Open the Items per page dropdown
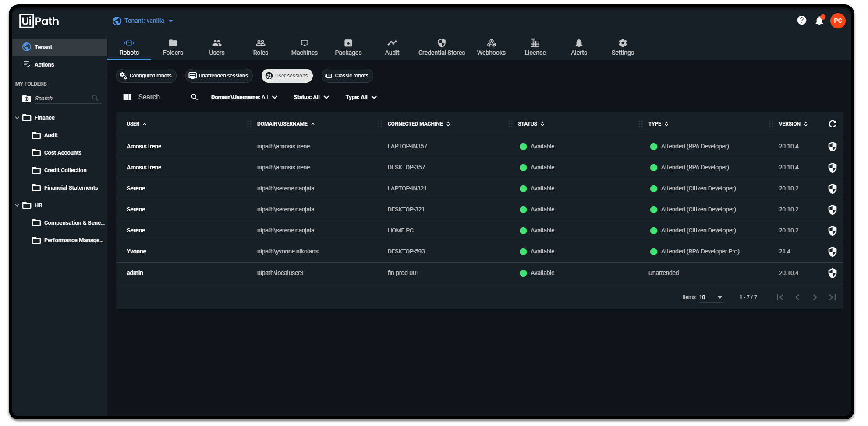868x426 pixels. [x=711, y=297]
